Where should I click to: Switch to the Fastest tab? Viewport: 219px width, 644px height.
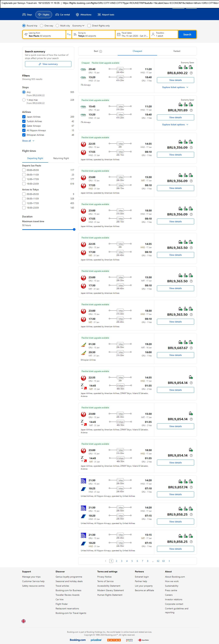pyautogui.click(x=177, y=51)
